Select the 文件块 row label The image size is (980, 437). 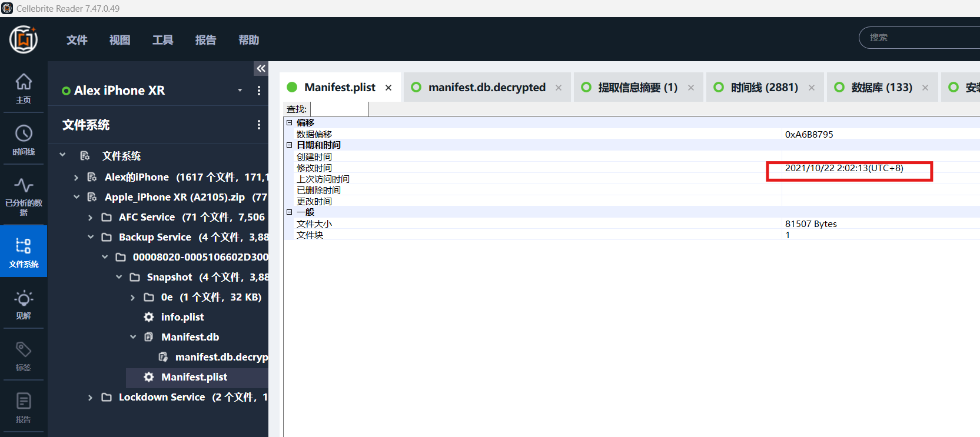coord(310,235)
